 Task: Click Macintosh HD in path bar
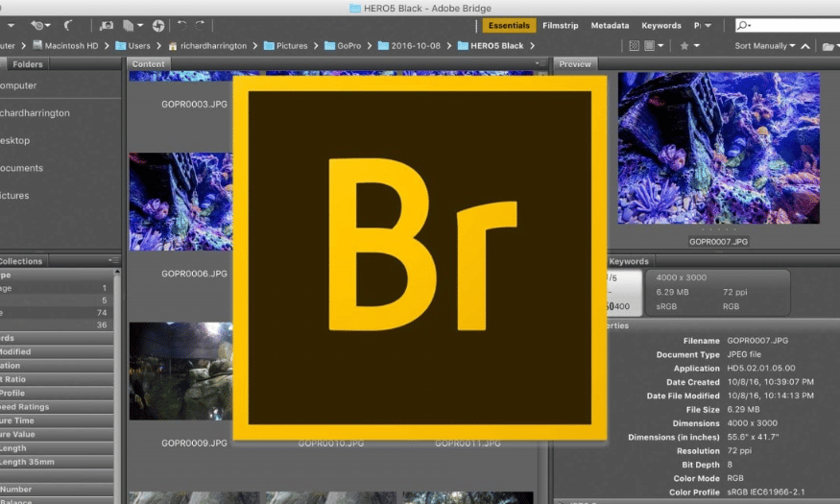(65, 45)
